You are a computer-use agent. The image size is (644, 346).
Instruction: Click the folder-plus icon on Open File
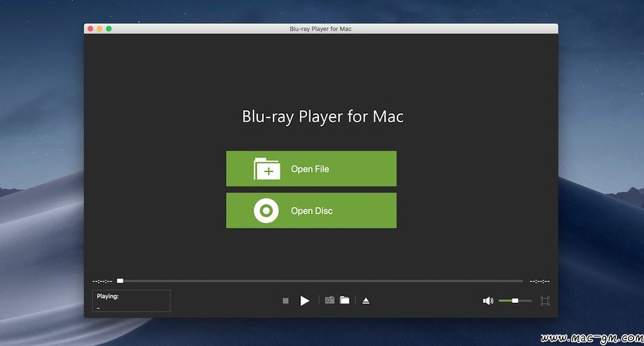(x=267, y=168)
